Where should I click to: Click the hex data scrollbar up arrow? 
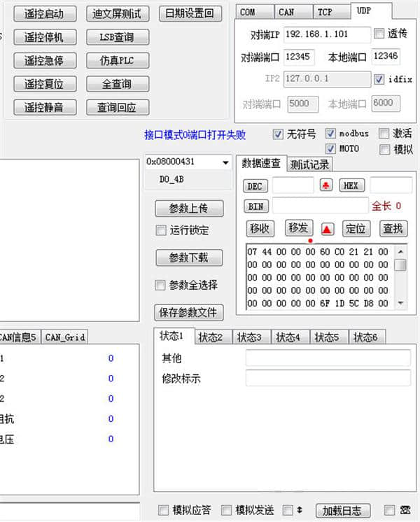(400, 252)
